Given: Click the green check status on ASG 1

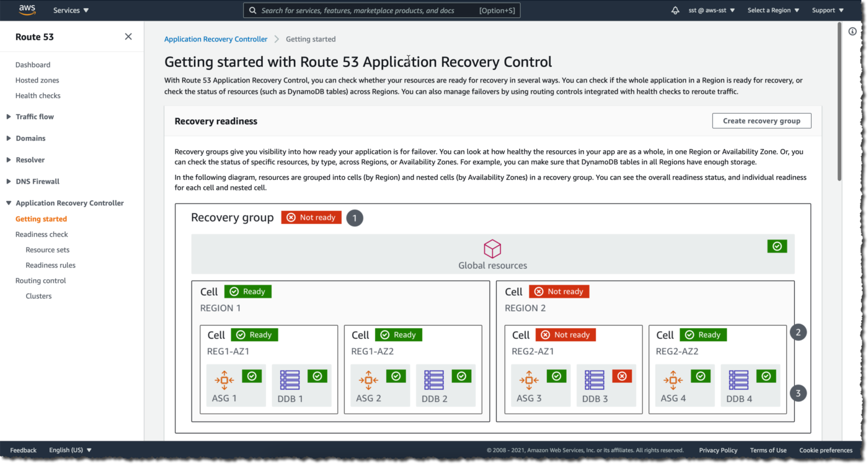Looking at the screenshot, I should point(252,376).
